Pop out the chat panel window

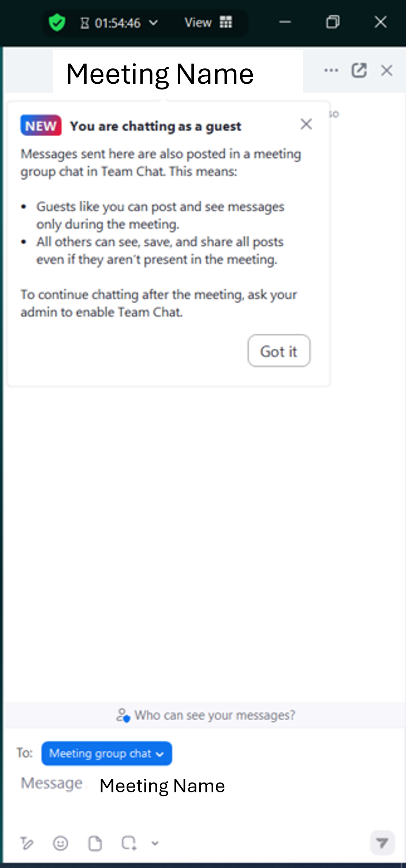point(359,70)
